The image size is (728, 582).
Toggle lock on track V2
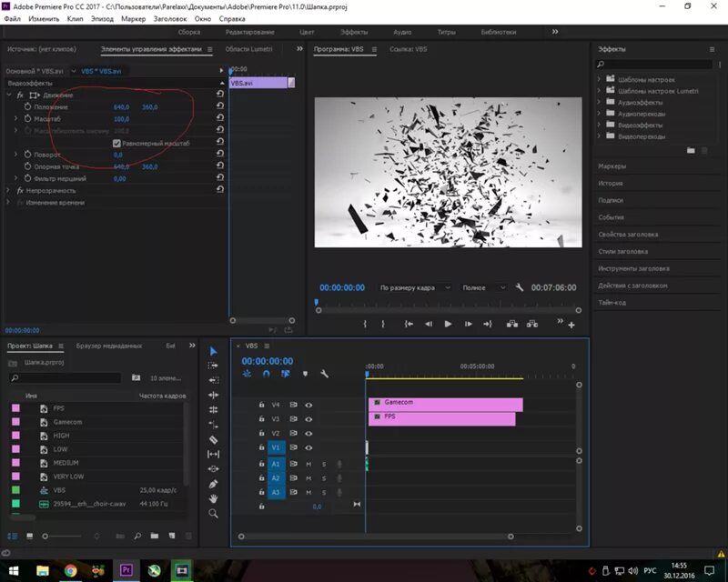click(261, 434)
